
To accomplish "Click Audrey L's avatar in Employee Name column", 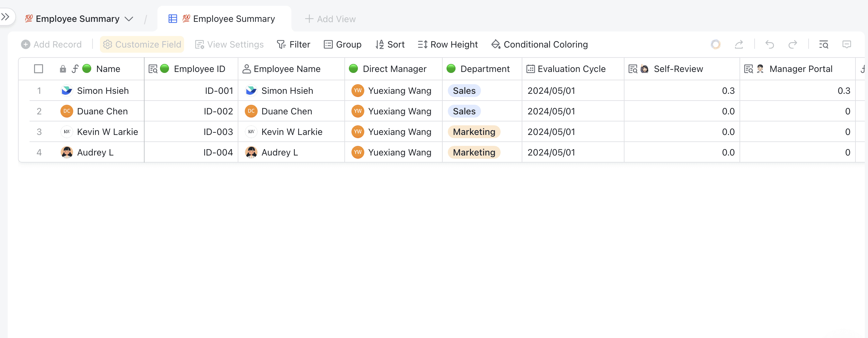I will pos(251,152).
